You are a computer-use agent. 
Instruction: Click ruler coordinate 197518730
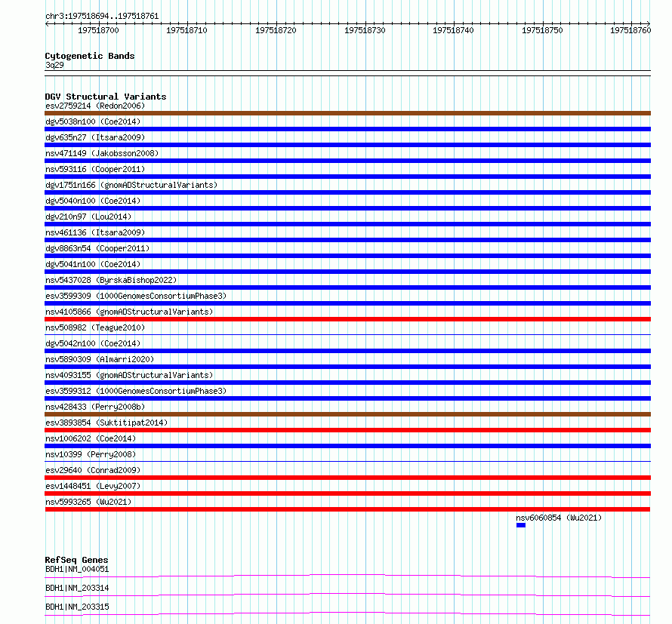click(x=365, y=30)
